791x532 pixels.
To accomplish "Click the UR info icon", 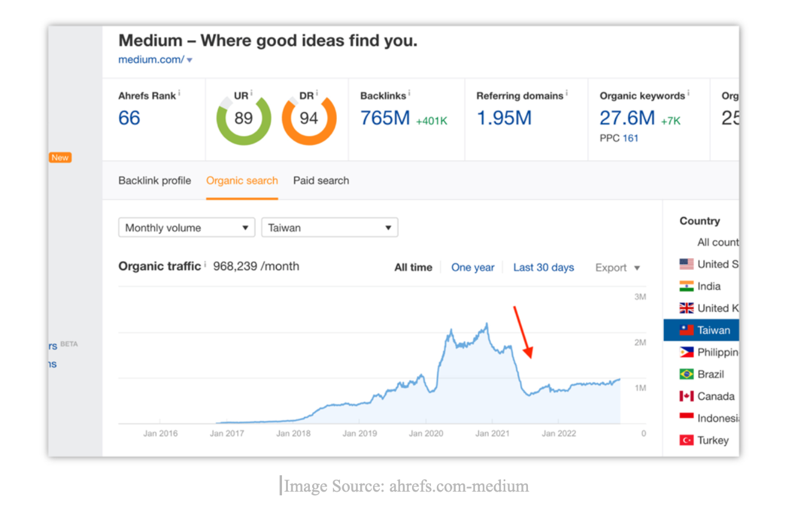I will [x=251, y=93].
